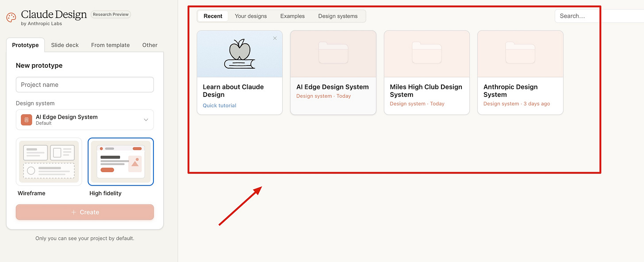
Task: Select the High fidelity option
Action: 121,162
